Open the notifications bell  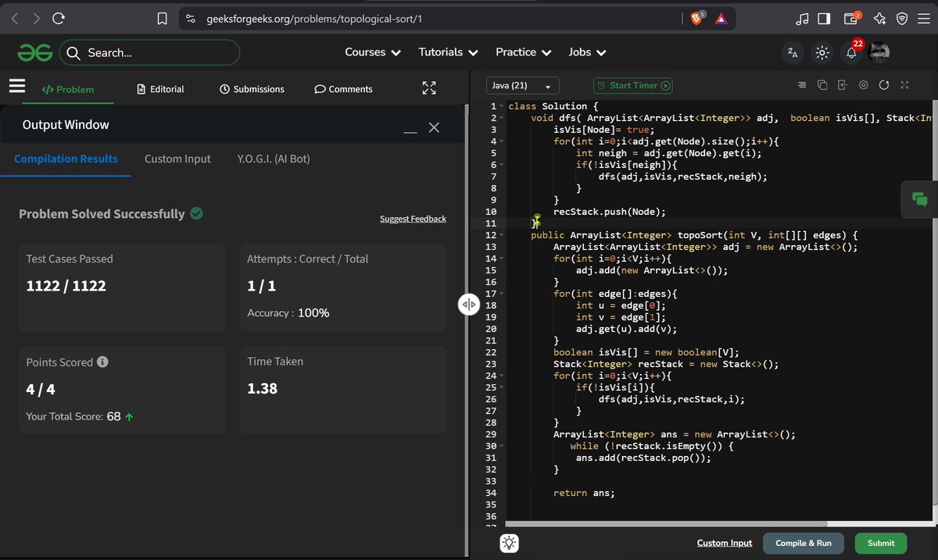coord(851,53)
